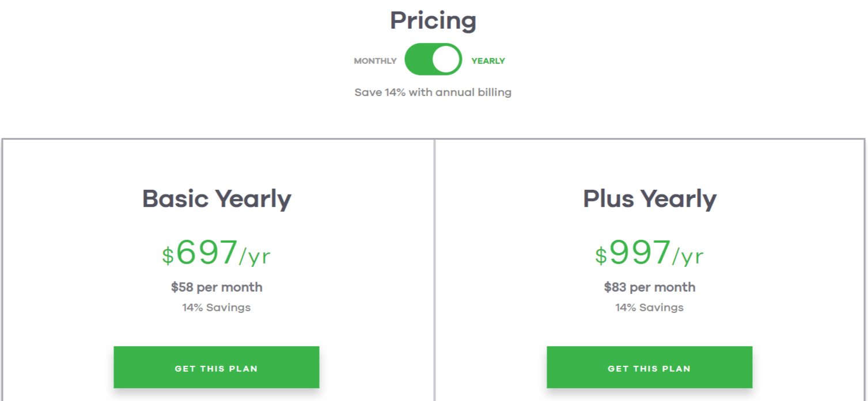
Task: Click the dollar sign before 697
Action: tap(168, 255)
